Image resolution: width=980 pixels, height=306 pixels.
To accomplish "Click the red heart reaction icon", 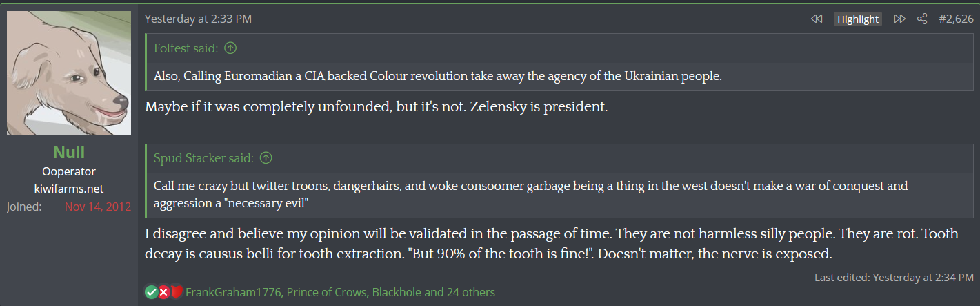I will click(x=176, y=292).
